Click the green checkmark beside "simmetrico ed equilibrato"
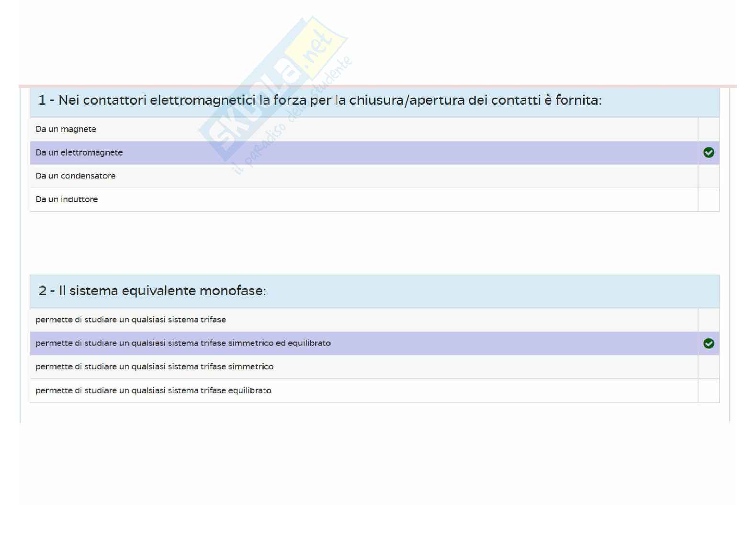This screenshot has height=534, width=756. click(x=709, y=344)
